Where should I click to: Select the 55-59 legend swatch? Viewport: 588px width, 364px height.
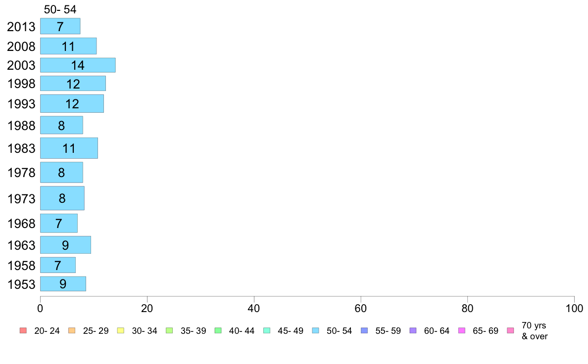click(364, 331)
